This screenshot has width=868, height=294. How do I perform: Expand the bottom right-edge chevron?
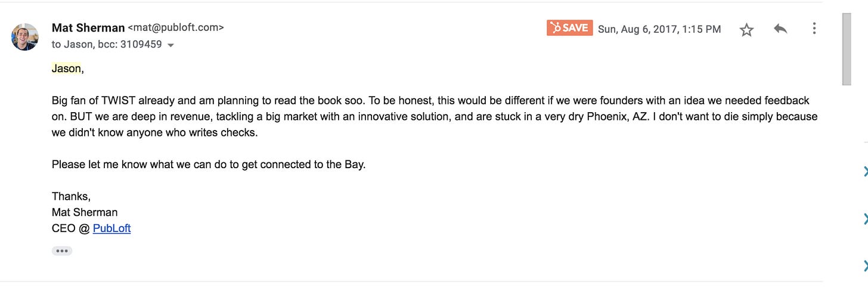865,266
